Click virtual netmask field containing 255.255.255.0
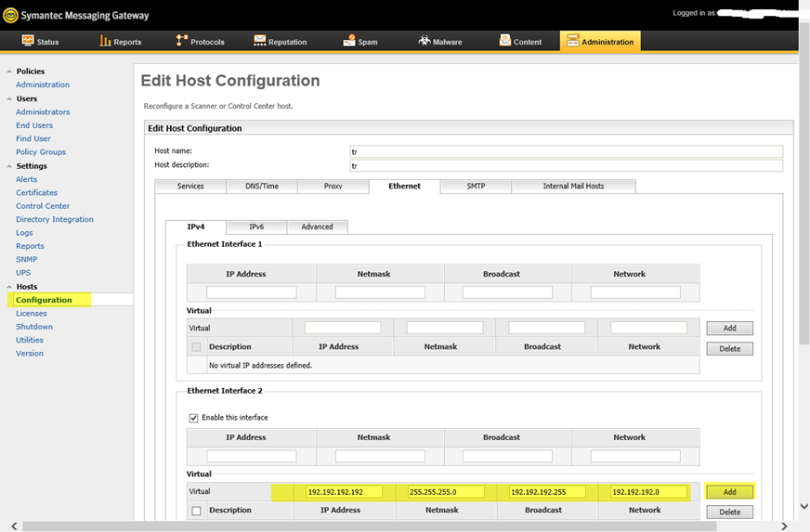 click(x=446, y=492)
